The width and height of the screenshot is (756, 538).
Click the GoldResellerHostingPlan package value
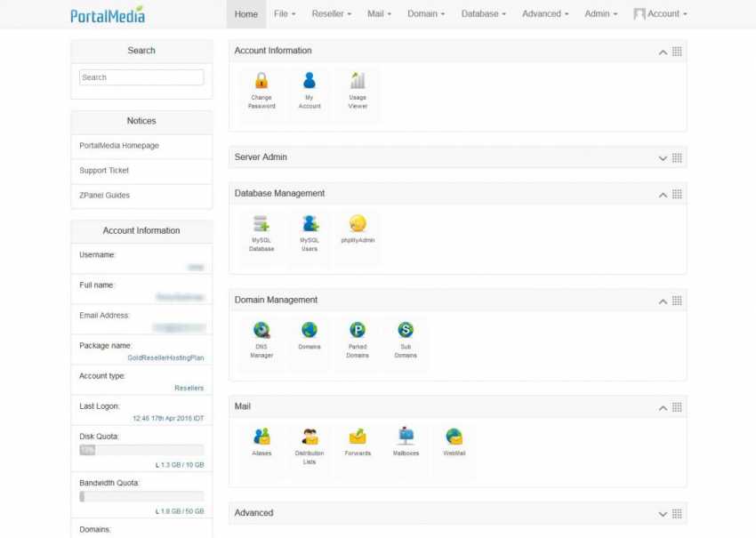tap(165, 357)
